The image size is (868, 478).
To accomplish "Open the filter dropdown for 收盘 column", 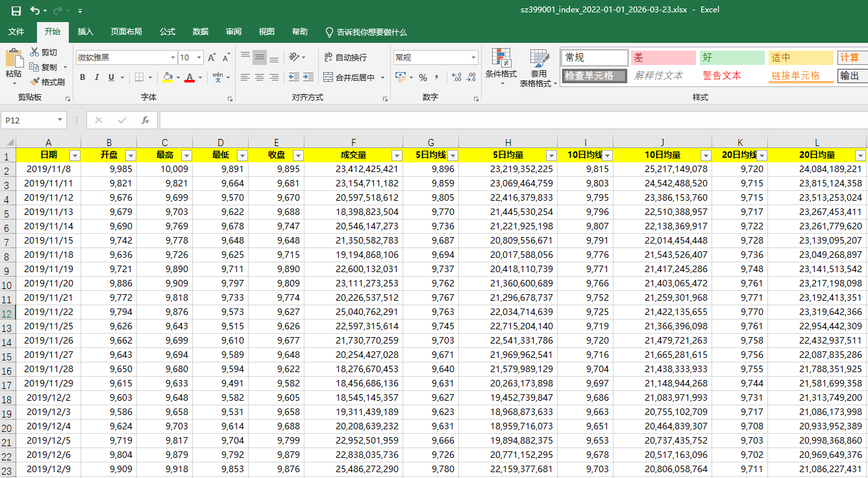I will pos(298,155).
